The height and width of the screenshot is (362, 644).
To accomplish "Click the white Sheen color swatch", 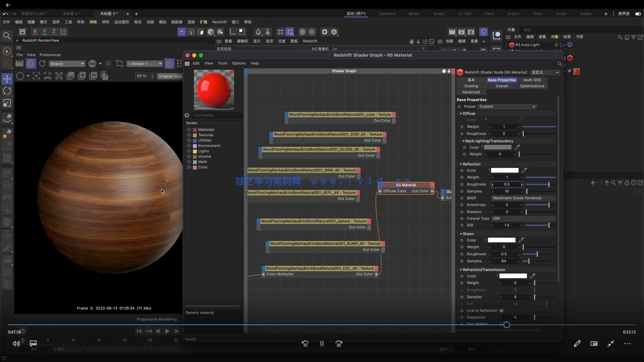I will [501, 240].
